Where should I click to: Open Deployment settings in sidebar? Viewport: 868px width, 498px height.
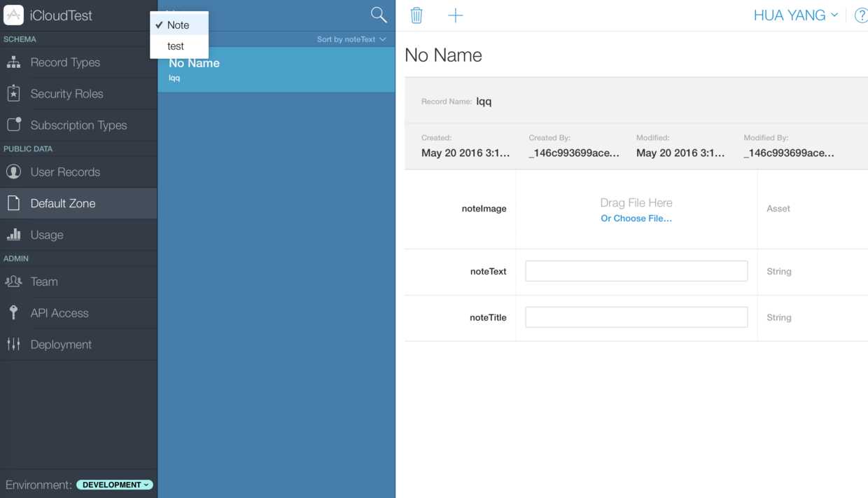(61, 345)
